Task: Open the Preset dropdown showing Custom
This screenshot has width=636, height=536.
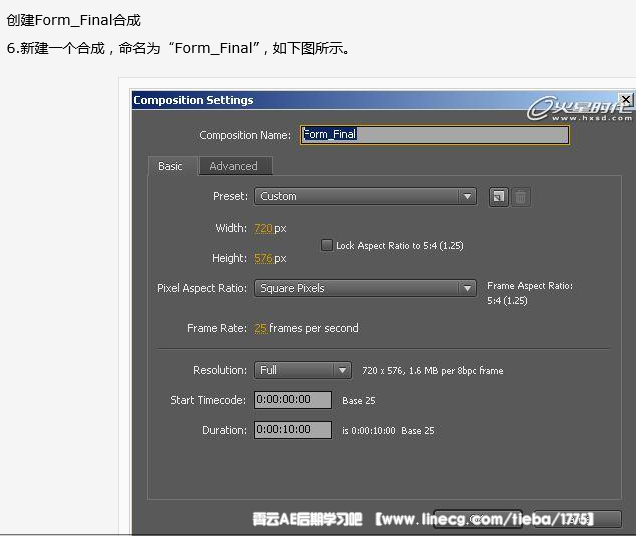Action: tap(365, 197)
